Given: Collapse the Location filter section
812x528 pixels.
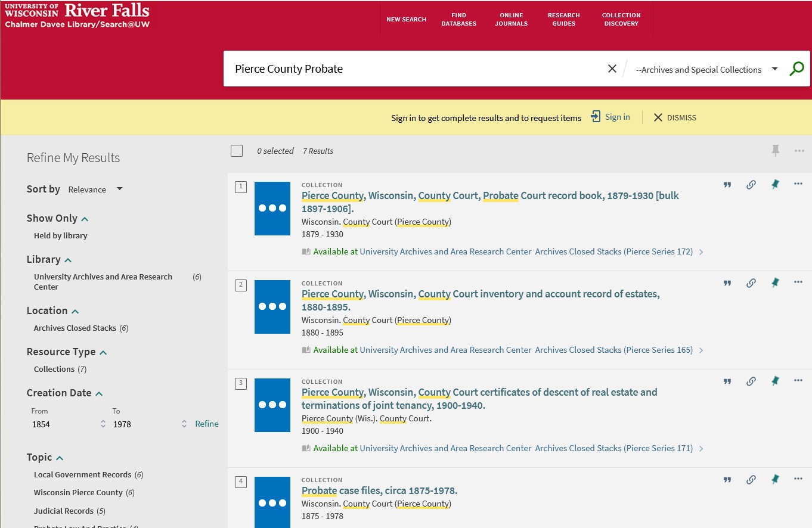Looking at the screenshot, I should point(53,310).
